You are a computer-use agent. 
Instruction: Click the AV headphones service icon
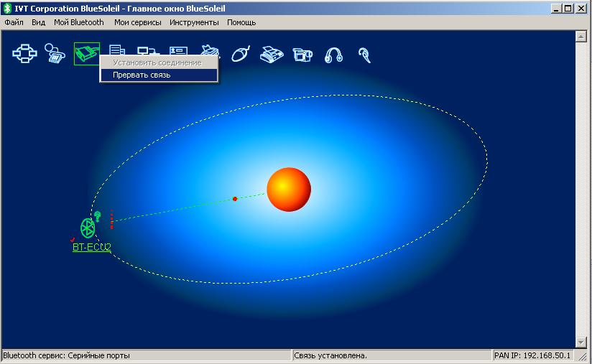click(x=333, y=54)
